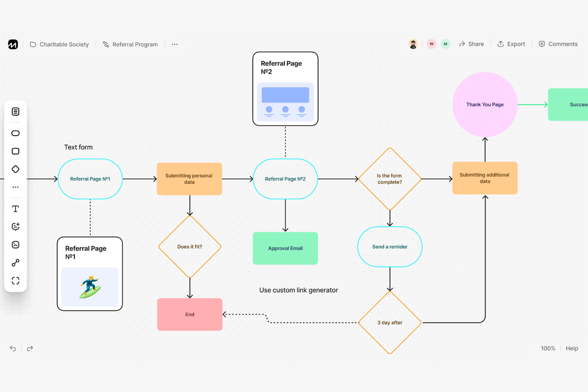Open the 100% zoom level control
The height and width of the screenshot is (392, 588).
548,348
